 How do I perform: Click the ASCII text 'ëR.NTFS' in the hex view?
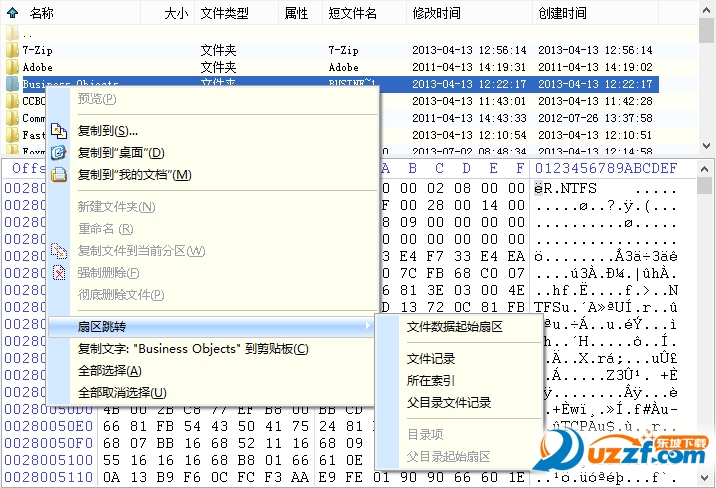(565, 188)
